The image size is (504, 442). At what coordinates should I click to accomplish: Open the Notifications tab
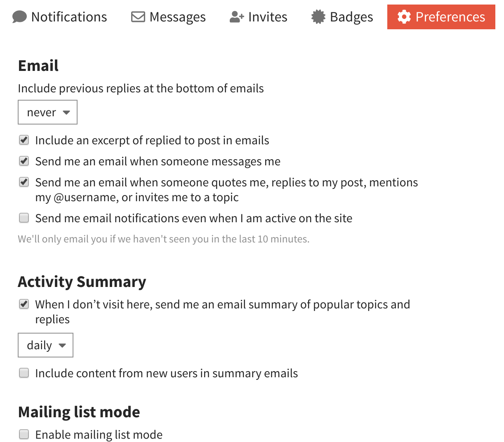click(69, 17)
